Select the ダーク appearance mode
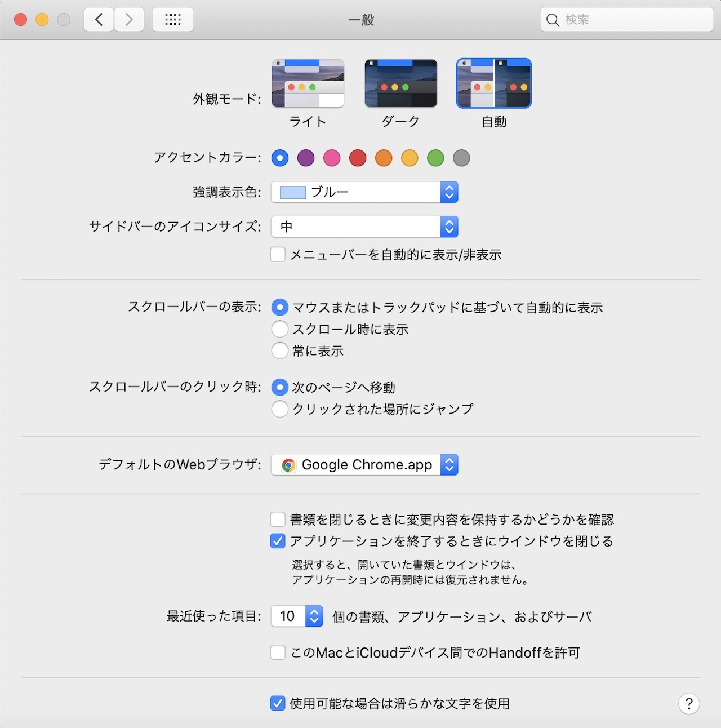Image resolution: width=721 pixels, height=728 pixels. 401,83
